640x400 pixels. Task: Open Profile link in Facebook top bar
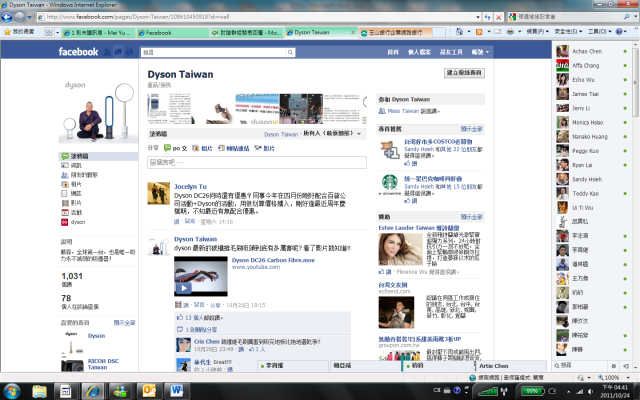click(x=419, y=52)
